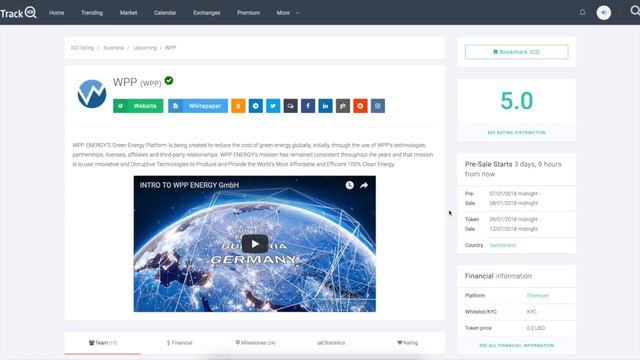Open the orange Bitcointalk social icon
640x360 pixels.
238,106
